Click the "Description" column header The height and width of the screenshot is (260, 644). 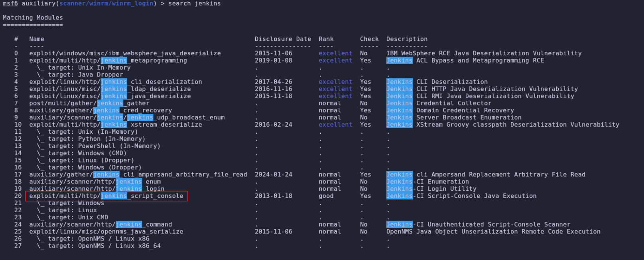coord(407,39)
